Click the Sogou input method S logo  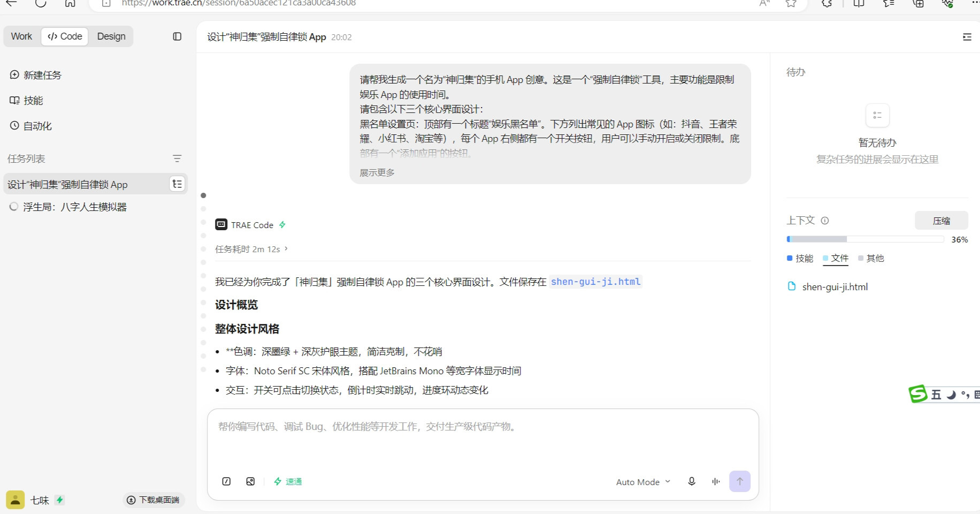point(918,394)
